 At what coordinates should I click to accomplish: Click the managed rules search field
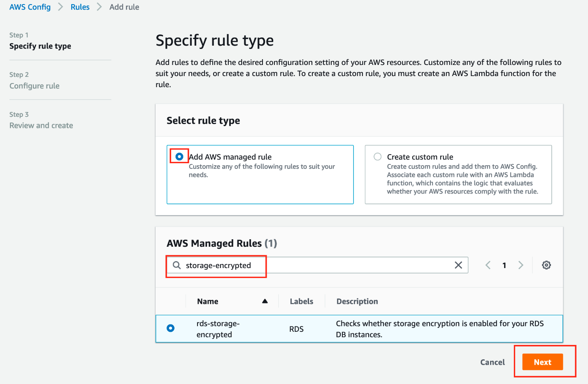pyautogui.click(x=317, y=265)
